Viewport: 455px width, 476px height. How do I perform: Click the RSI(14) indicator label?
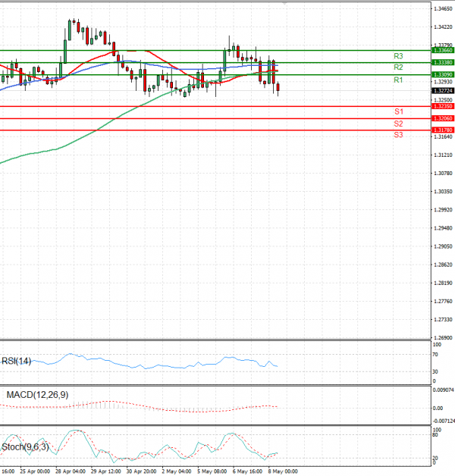click(18, 362)
